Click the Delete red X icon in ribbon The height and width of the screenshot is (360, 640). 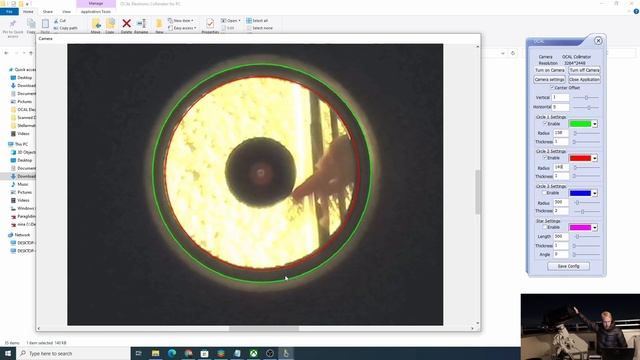click(x=127, y=24)
